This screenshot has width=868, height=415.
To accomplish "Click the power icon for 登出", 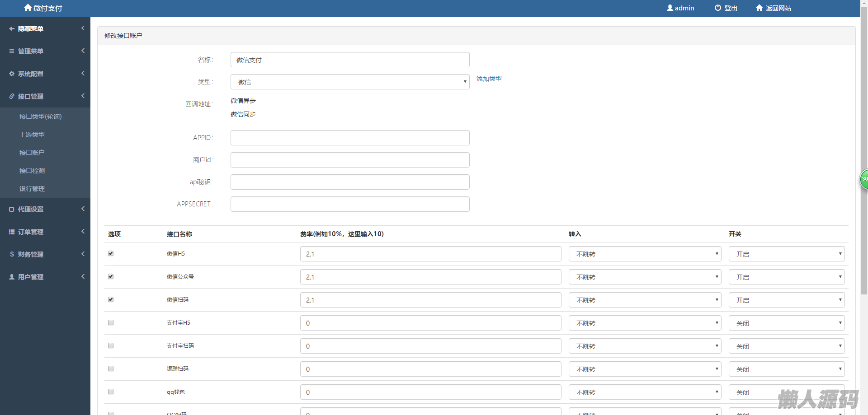I will (x=717, y=8).
